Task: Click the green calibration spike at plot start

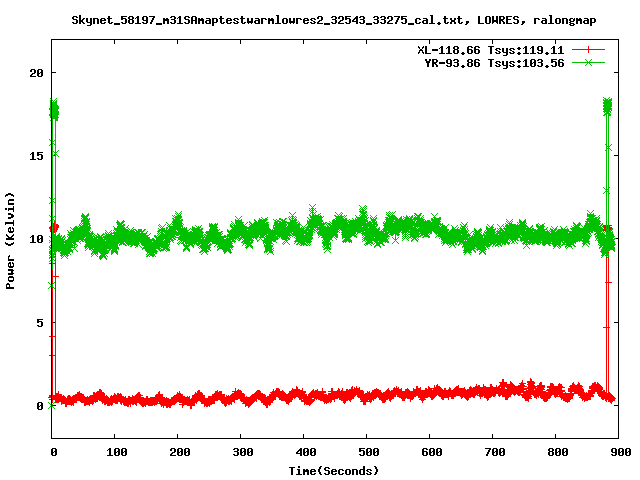Action: (x=54, y=110)
